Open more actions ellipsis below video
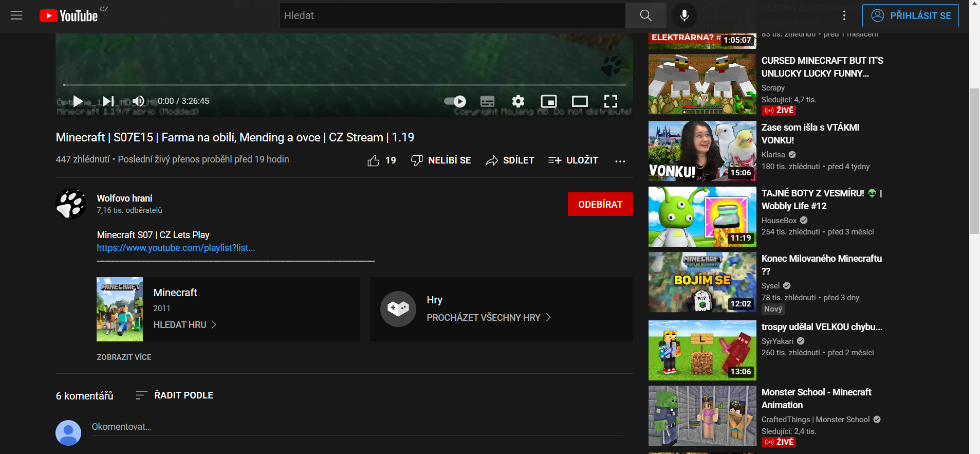This screenshot has height=454, width=980. 620,161
